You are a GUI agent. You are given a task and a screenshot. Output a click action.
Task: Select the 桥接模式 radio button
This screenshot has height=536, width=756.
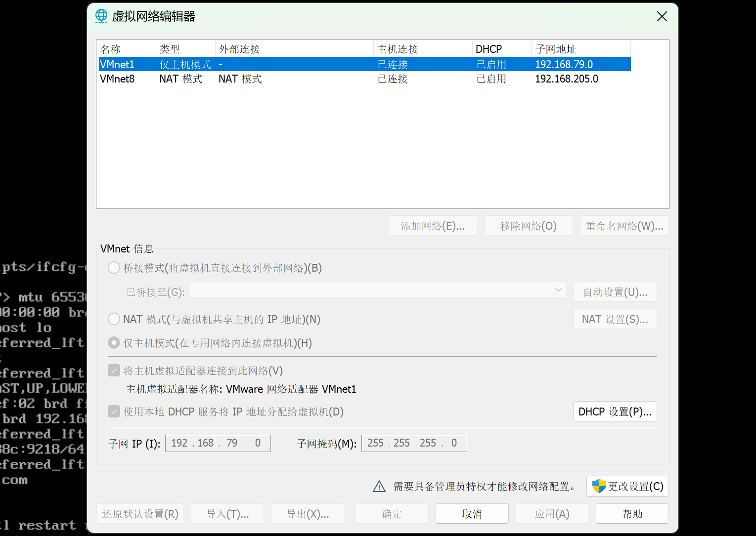[x=114, y=267]
